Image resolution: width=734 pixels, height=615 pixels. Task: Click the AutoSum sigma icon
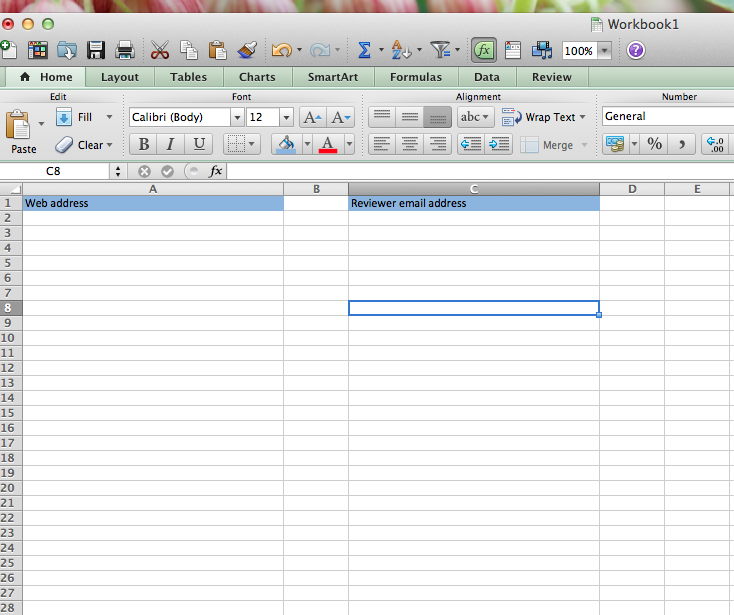(364, 50)
